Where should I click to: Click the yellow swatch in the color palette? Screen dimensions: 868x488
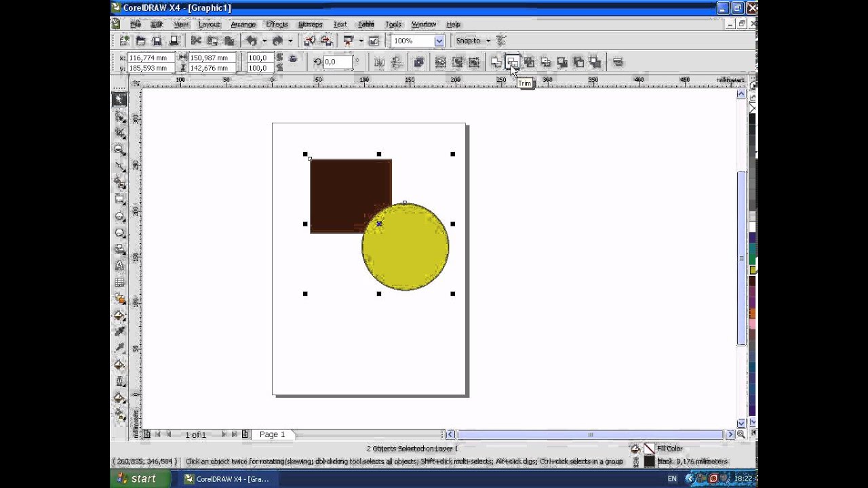[x=753, y=270]
